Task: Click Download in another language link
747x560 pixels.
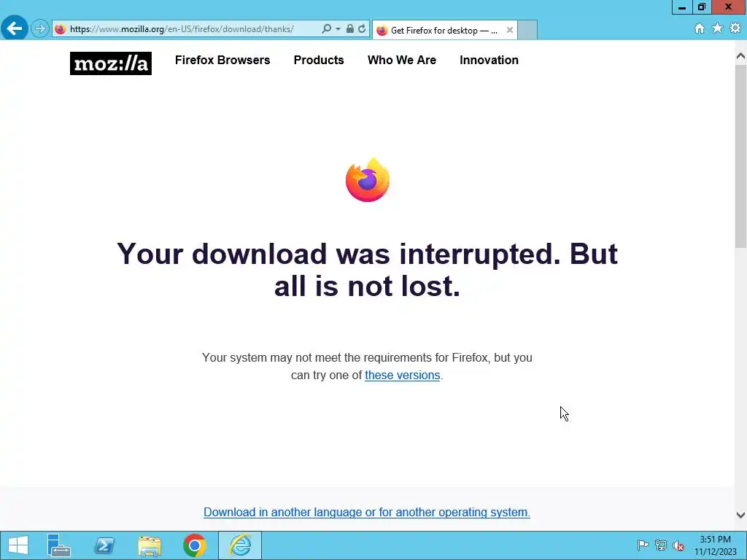Action: [367, 513]
